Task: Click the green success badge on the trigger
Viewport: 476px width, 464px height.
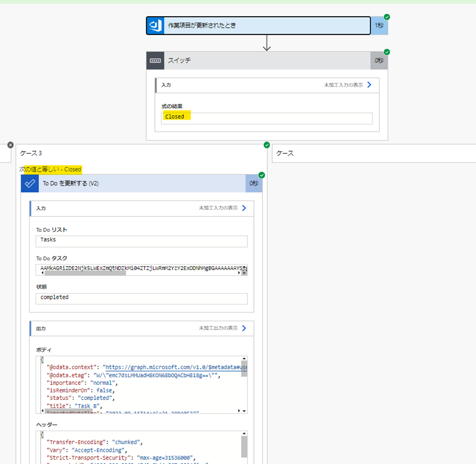Action: [387, 17]
